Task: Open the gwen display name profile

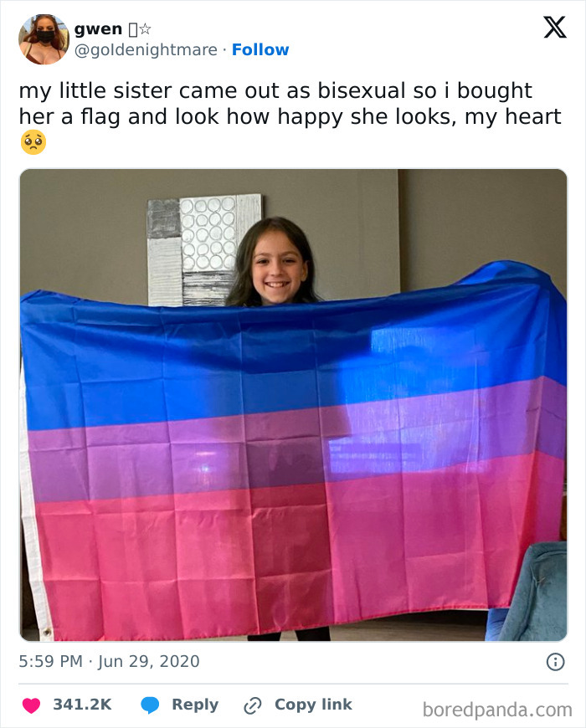Action: pos(98,29)
